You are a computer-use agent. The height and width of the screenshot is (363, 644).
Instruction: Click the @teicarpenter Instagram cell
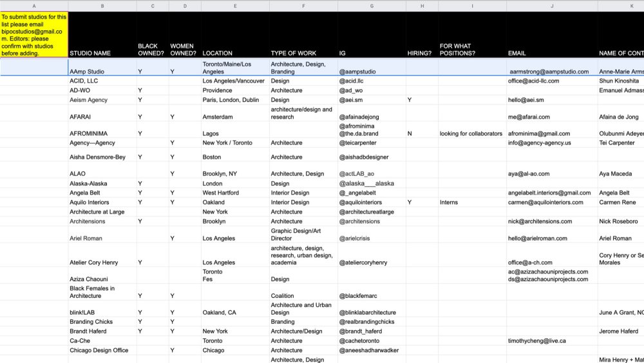[372, 142]
